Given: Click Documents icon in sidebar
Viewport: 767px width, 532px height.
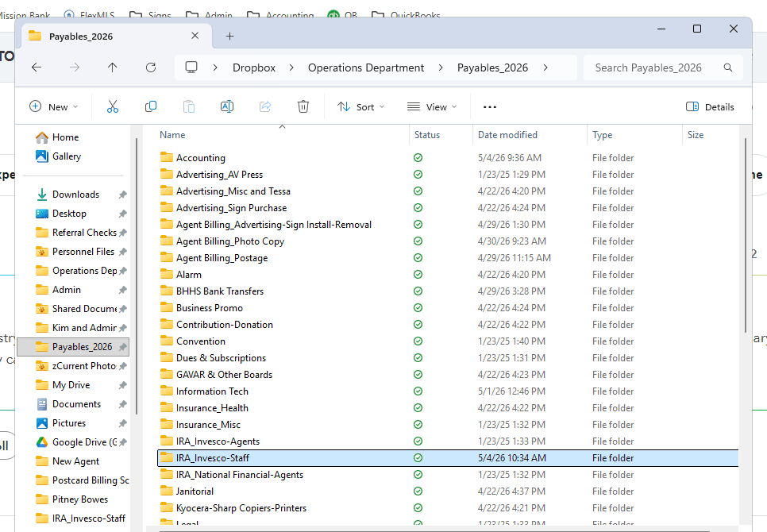Looking at the screenshot, I should [42, 404].
